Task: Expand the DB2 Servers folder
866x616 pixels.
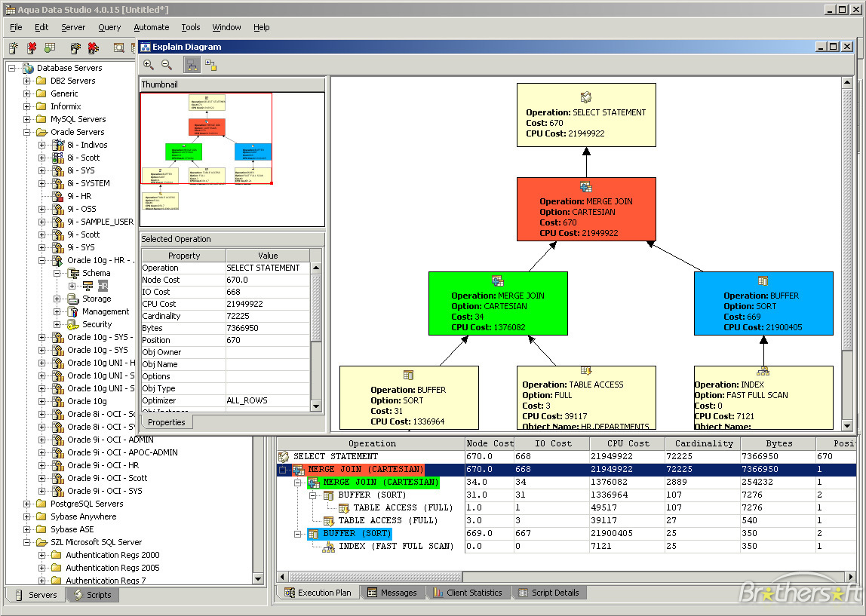Action: click(26, 81)
